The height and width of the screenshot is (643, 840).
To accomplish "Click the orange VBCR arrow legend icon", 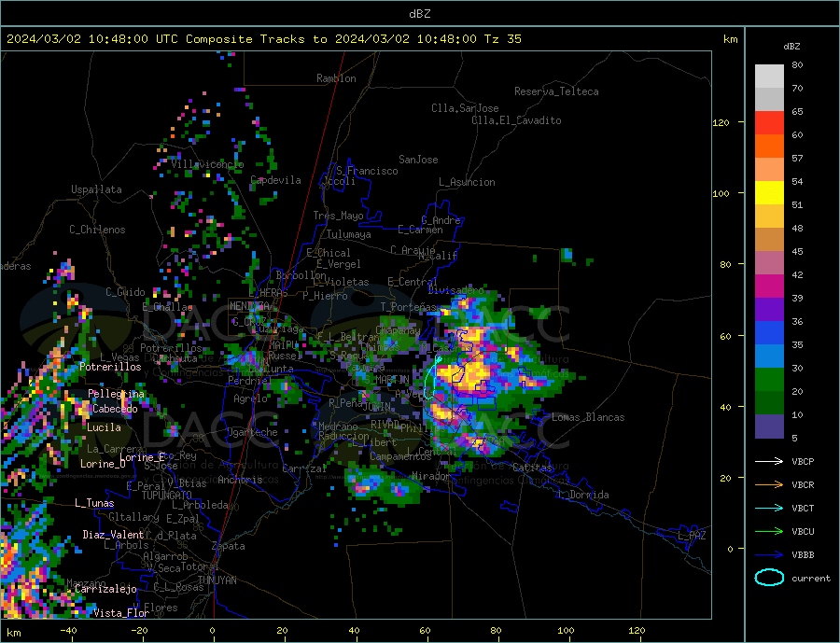I will pyautogui.click(x=769, y=485).
